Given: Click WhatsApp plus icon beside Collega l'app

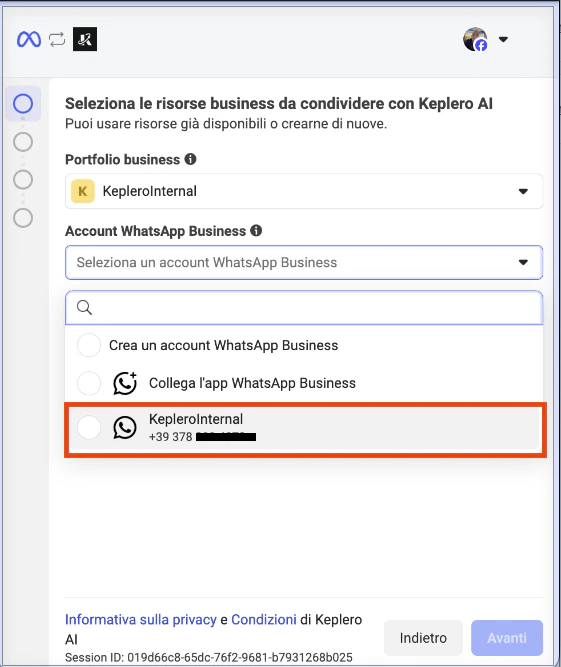Looking at the screenshot, I should pyautogui.click(x=125, y=383).
